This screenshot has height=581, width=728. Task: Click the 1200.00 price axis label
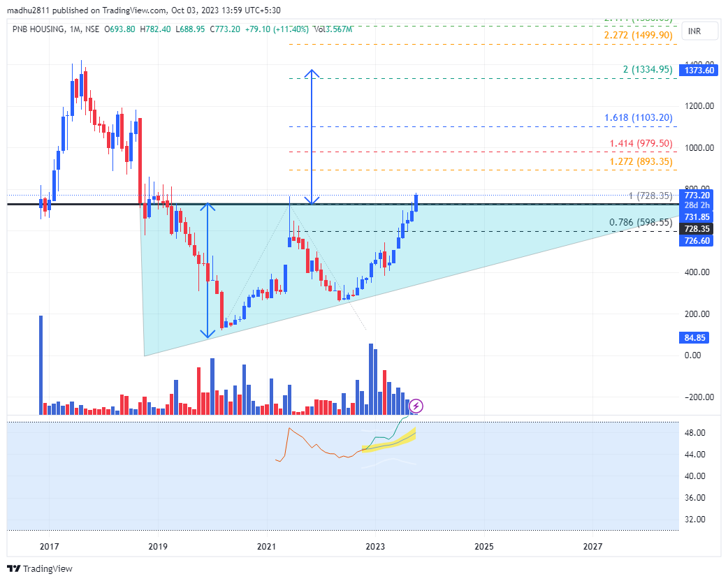coord(699,106)
